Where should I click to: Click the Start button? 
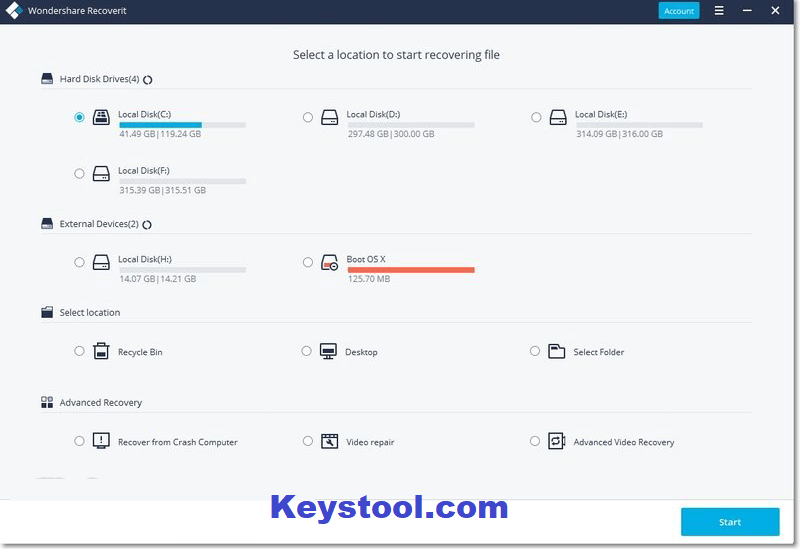coord(730,522)
